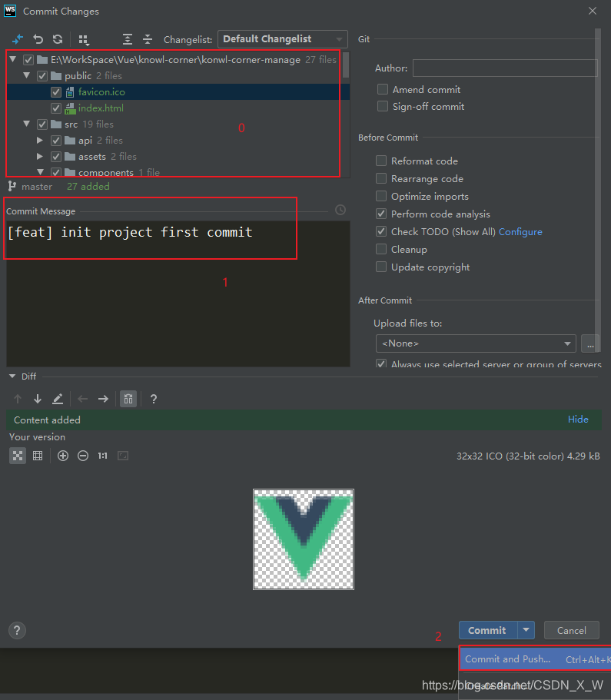Click the refresh changes icon
611x700 pixels.
(58, 39)
